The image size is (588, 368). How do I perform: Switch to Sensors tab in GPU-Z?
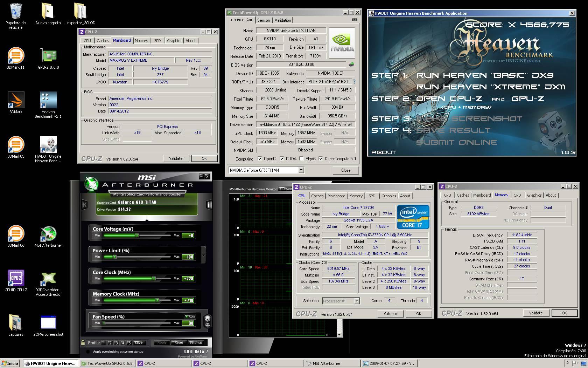tap(264, 20)
